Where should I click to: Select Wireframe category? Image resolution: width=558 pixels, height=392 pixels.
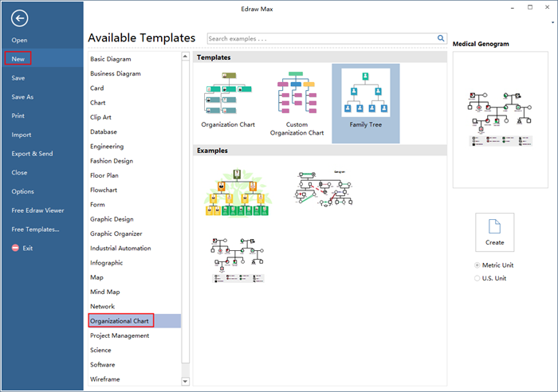[x=105, y=380]
